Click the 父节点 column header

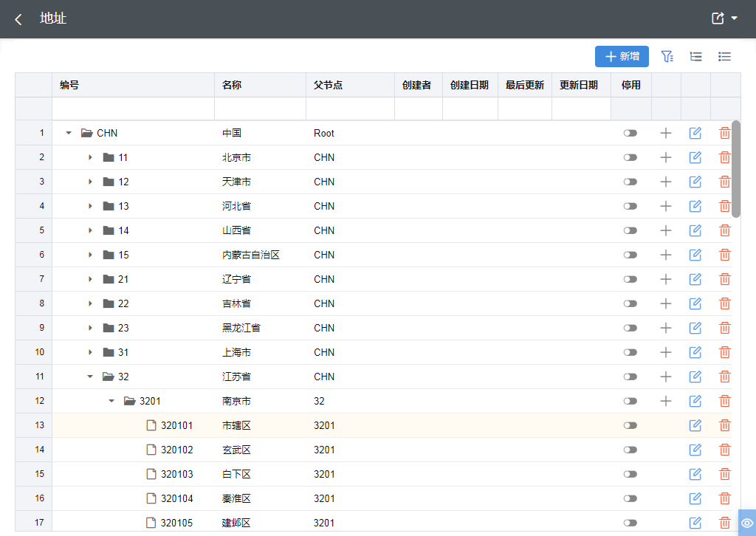(350, 86)
